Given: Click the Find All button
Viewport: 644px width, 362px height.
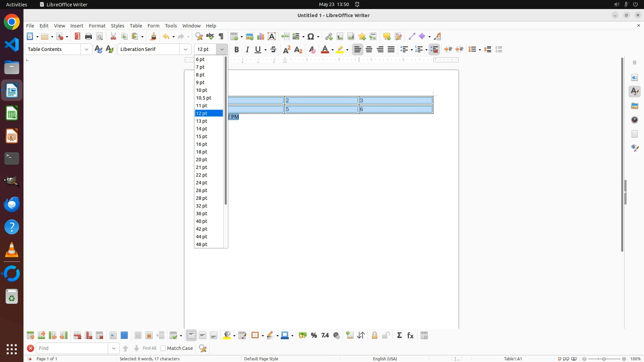Looking at the screenshot, I should coord(150,348).
